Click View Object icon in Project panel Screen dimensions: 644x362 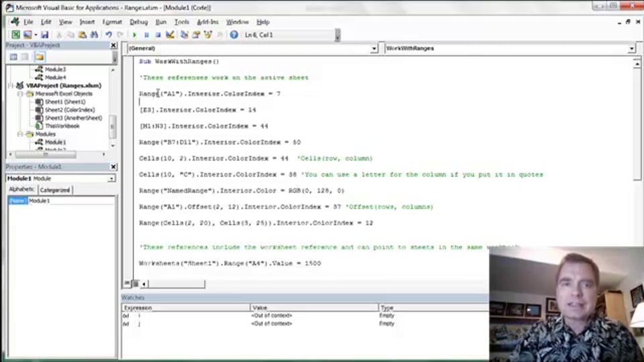point(25,57)
